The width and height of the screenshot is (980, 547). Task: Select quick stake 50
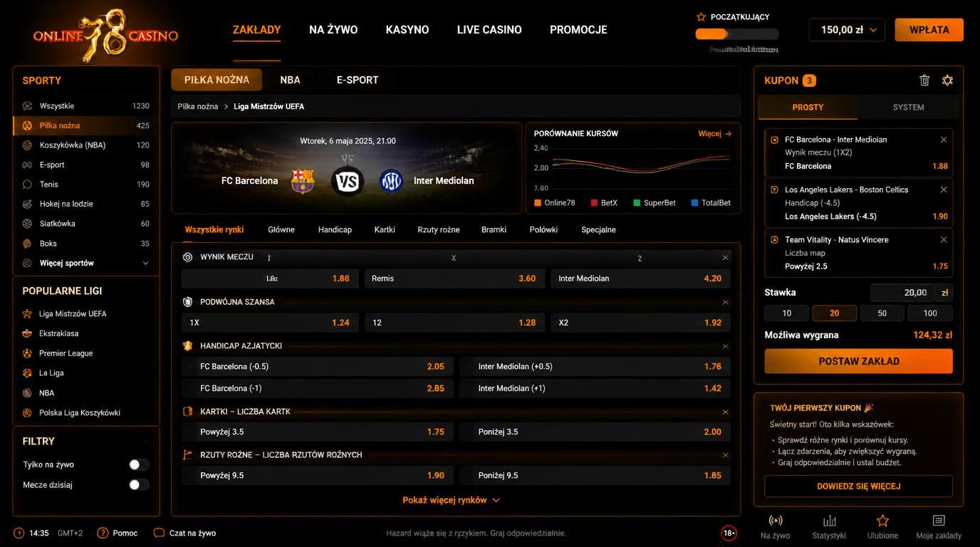coord(882,313)
